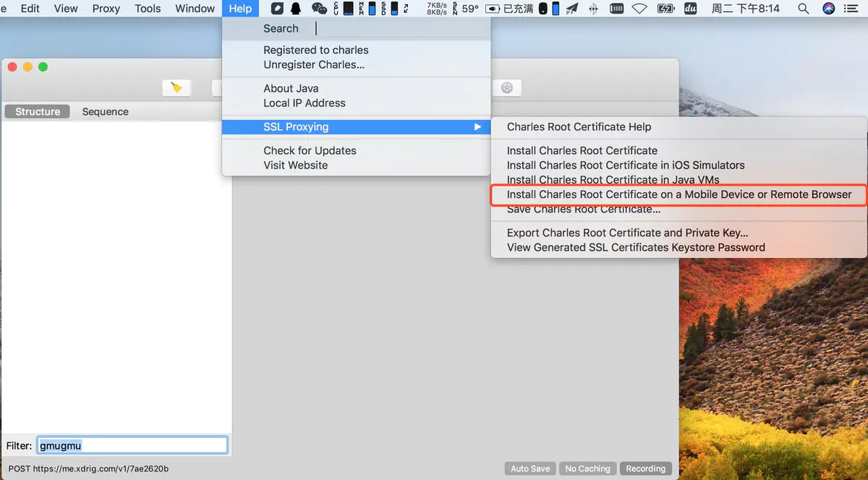This screenshot has height=480, width=868.
Task: Click the network speed KB/s indicator
Action: pyautogui.click(x=437, y=9)
